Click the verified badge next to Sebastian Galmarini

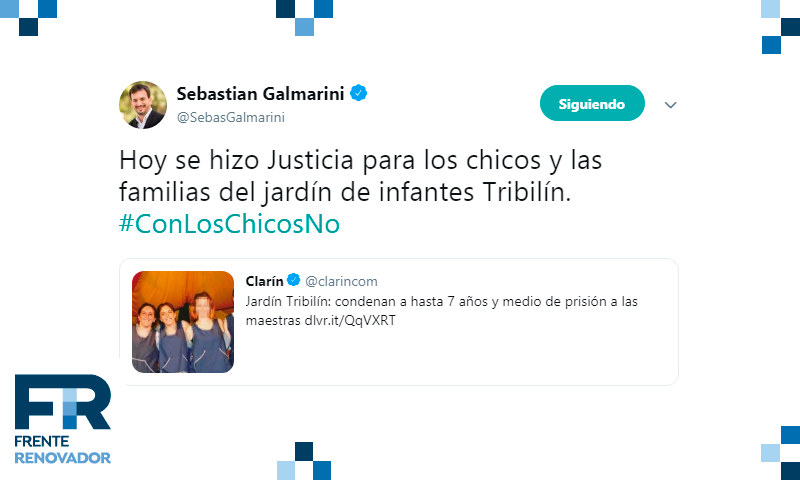click(x=359, y=93)
